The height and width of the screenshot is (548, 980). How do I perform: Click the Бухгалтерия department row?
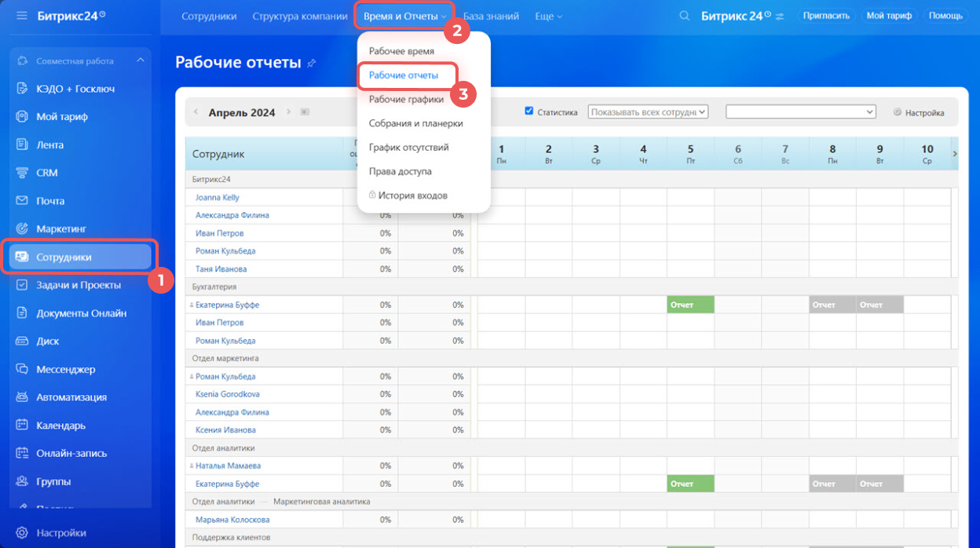click(572, 287)
